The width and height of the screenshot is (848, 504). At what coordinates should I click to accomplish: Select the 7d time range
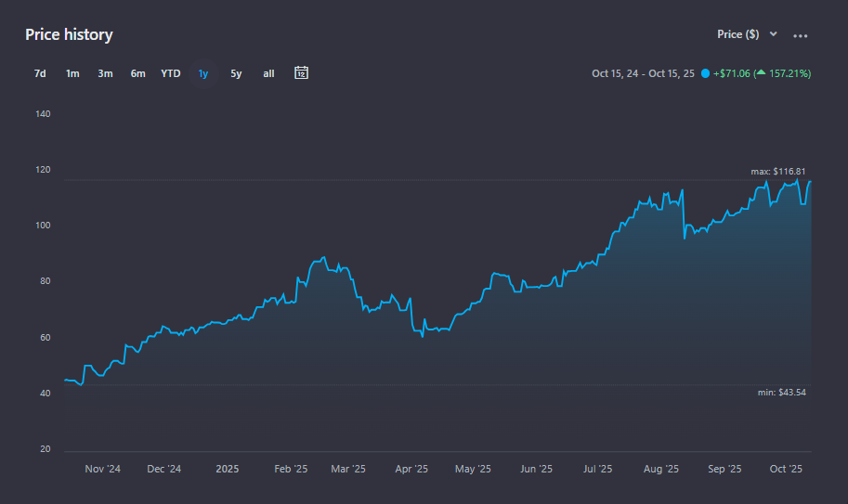click(40, 73)
